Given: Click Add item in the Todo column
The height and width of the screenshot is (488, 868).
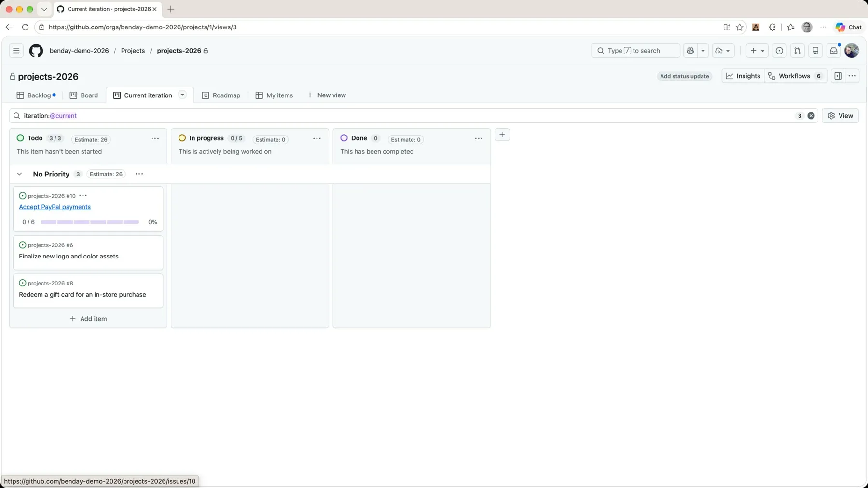Looking at the screenshot, I should 88,319.
